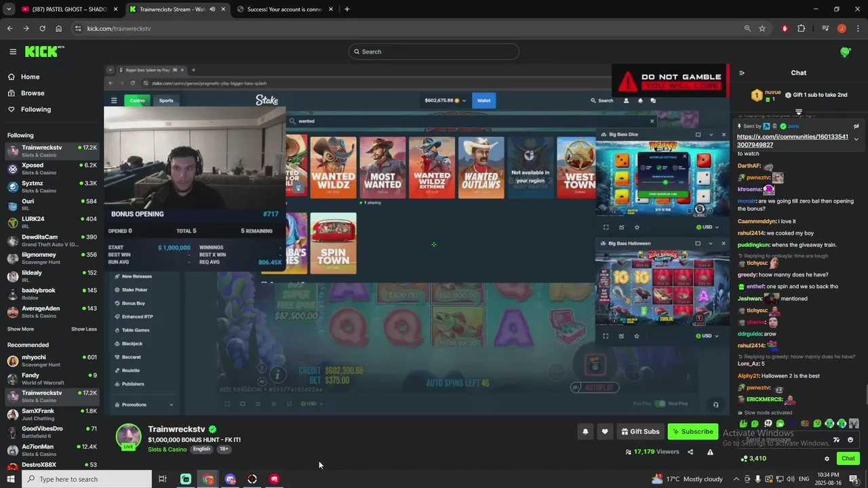Image resolution: width=868 pixels, height=488 pixels.
Task: Click the green Chat send button
Action: 848,458
